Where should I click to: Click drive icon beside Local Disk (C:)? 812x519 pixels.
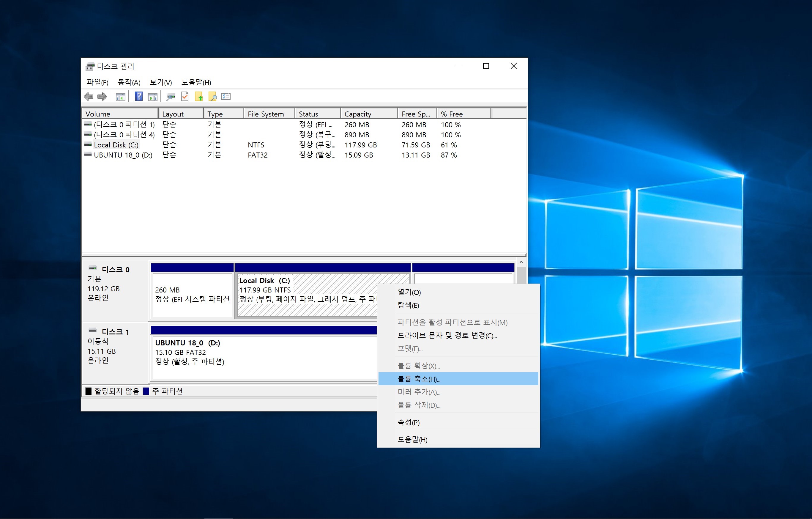[88, 144]
